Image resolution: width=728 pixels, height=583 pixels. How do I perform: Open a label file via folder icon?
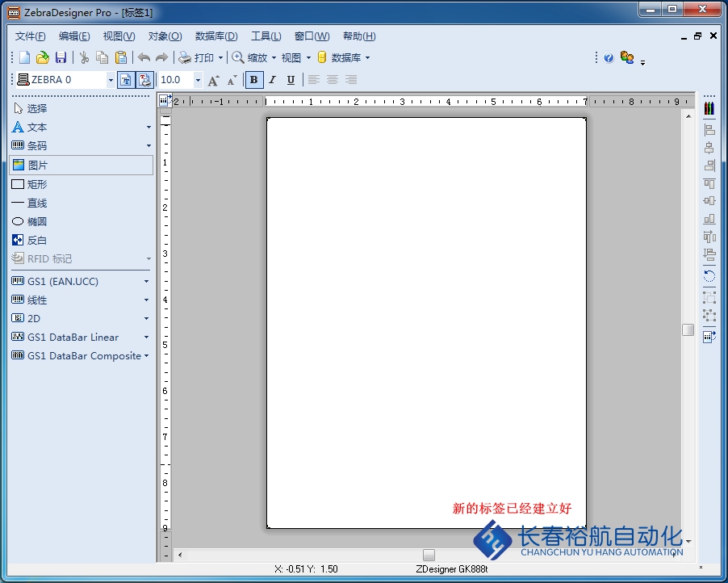(43, 57)
